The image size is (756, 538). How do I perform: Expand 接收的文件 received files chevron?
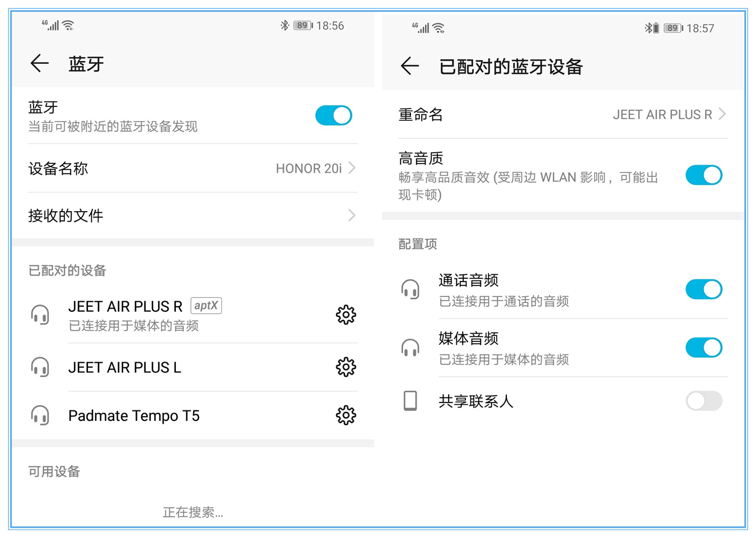tap(352, 216)
